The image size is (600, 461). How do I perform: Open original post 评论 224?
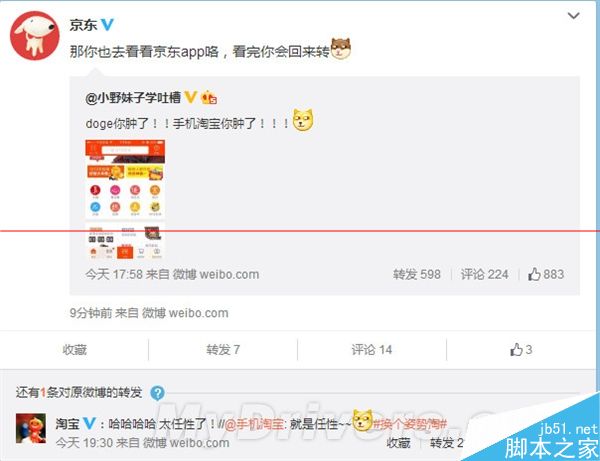pyautogui.click(x=484, y=274)
